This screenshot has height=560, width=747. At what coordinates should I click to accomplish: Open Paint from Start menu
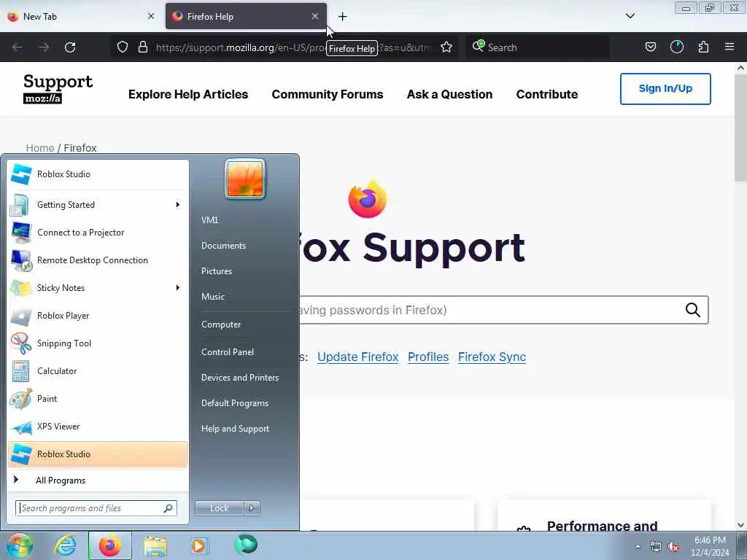pos(98,399)
